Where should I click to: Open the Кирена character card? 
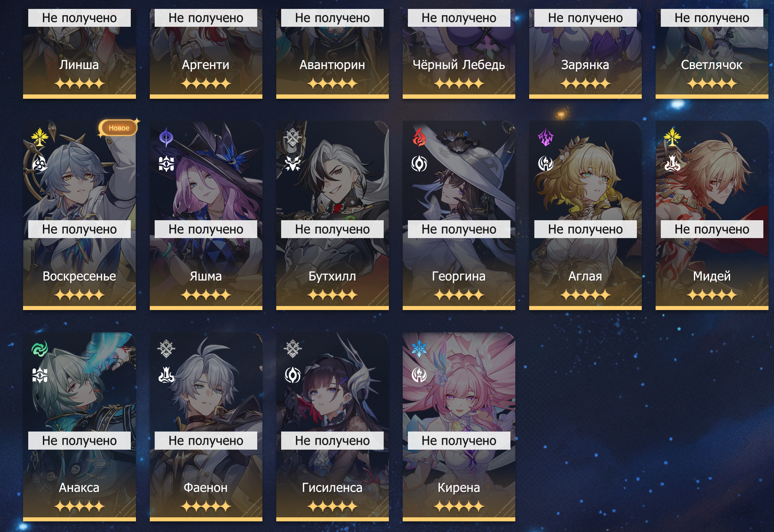tap(459, 427)
